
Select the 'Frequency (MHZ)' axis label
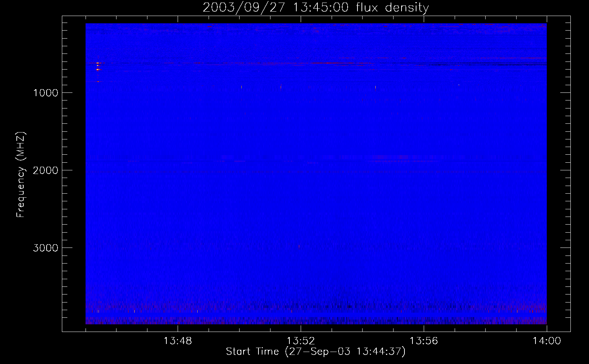coord(21,175)
